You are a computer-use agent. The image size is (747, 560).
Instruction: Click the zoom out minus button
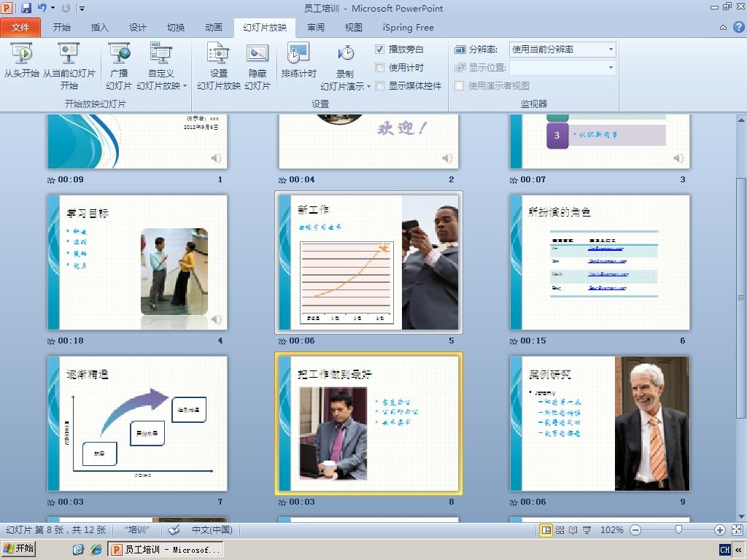pyautogui.click(x=635, y=530)
